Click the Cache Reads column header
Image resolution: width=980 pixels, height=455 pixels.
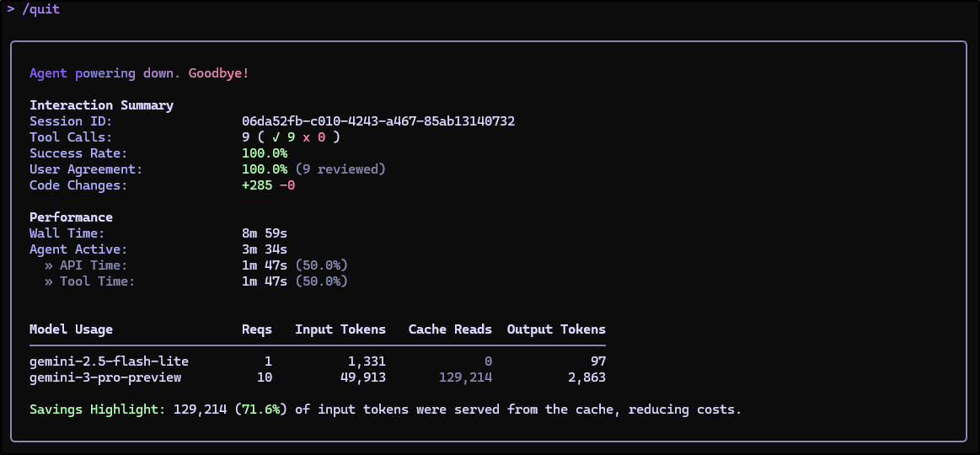click(x=450, y=329)
